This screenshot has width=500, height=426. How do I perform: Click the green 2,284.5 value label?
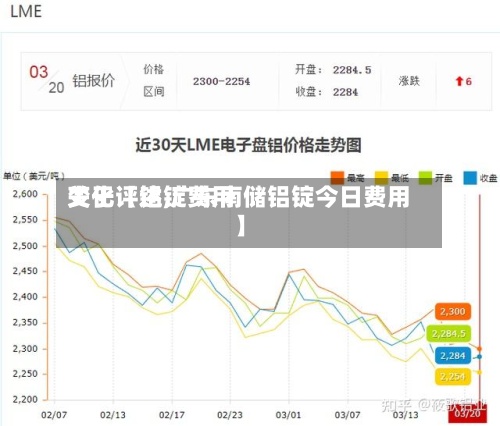click(x=449, y=333)
